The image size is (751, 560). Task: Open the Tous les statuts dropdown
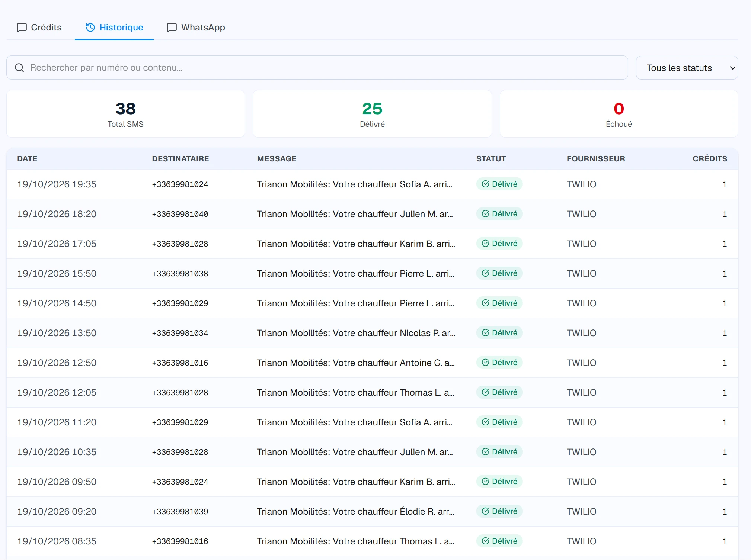687,68
